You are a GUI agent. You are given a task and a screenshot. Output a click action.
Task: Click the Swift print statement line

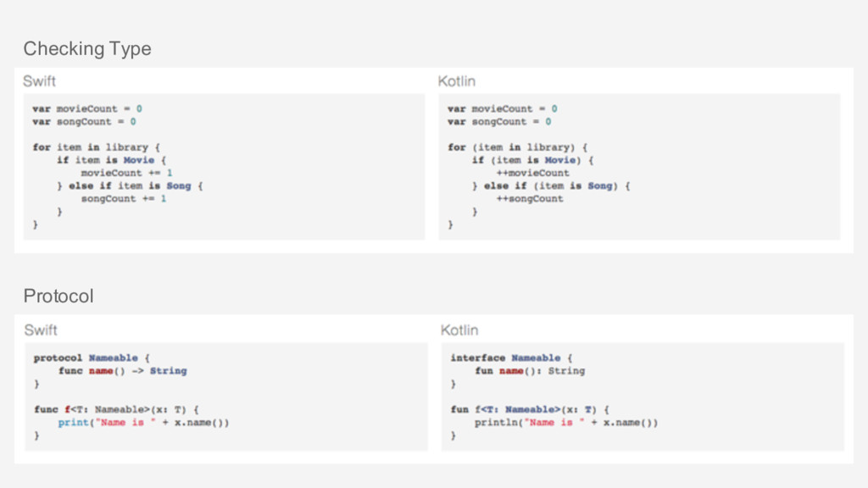point(143,423)
